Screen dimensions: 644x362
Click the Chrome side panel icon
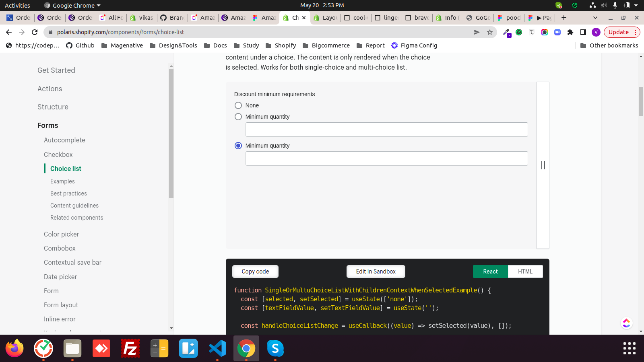tap(583, 32)
